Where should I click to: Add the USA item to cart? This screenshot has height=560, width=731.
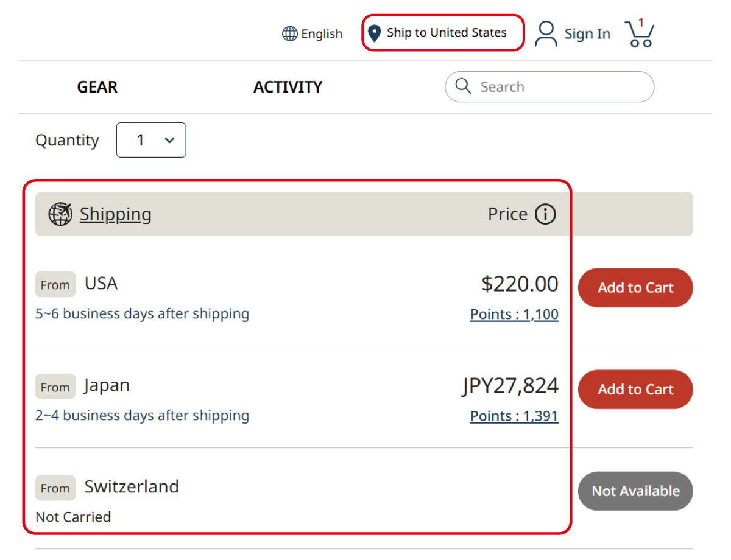[635, 288]
